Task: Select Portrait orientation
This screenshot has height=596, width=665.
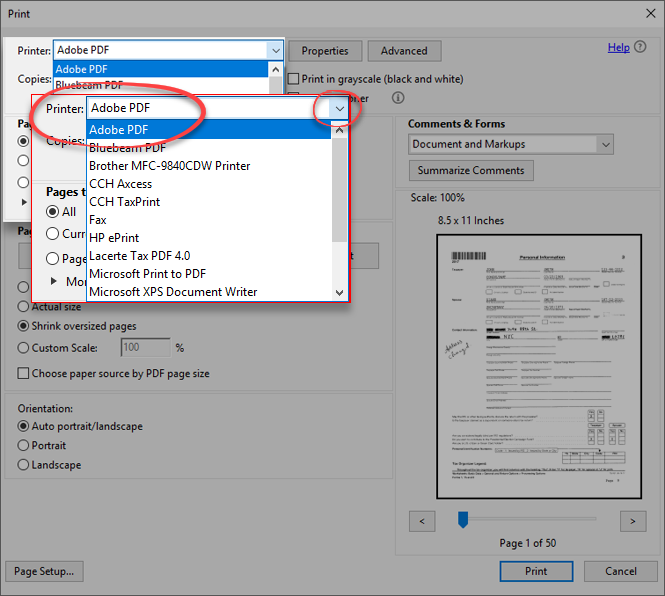Action: pos(24,445)
